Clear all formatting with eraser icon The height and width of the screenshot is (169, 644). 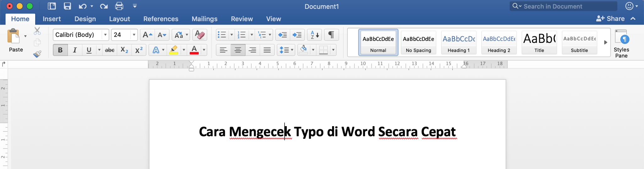tap(200, 35)
